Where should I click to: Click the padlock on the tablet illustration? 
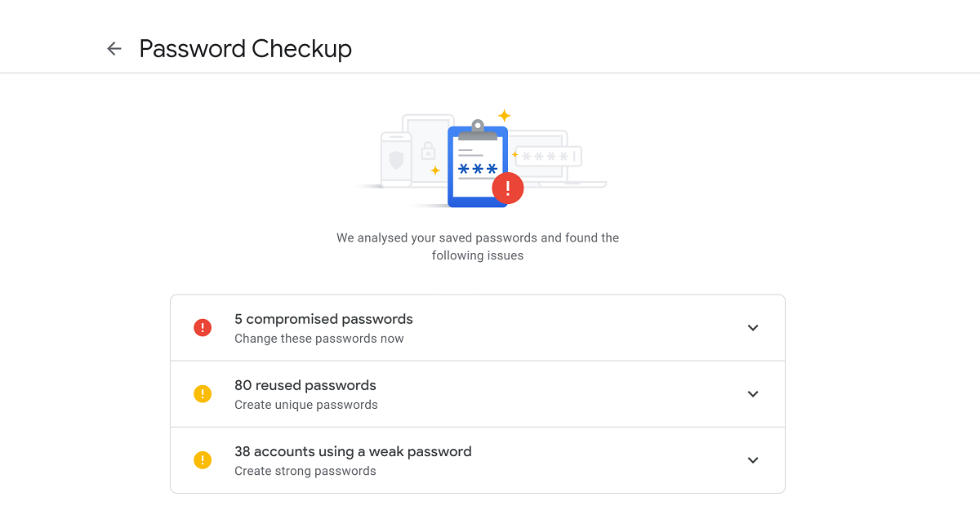(x=428, y=150)
